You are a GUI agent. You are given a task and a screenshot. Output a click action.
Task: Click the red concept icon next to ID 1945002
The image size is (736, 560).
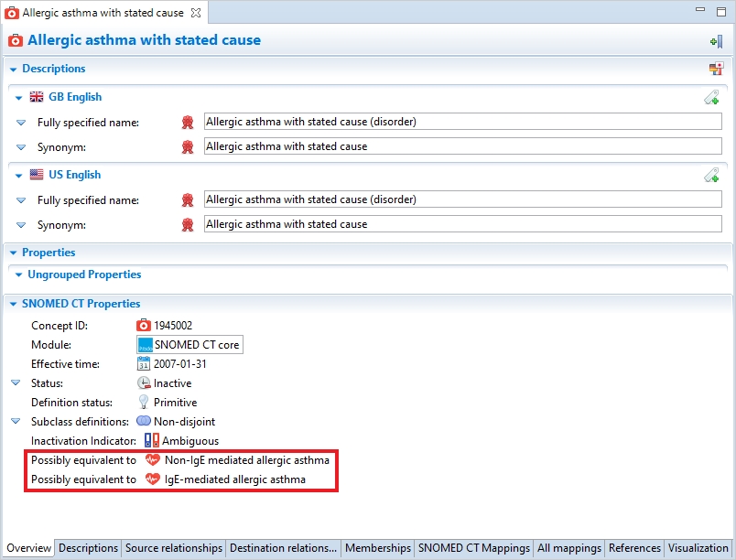144,326
